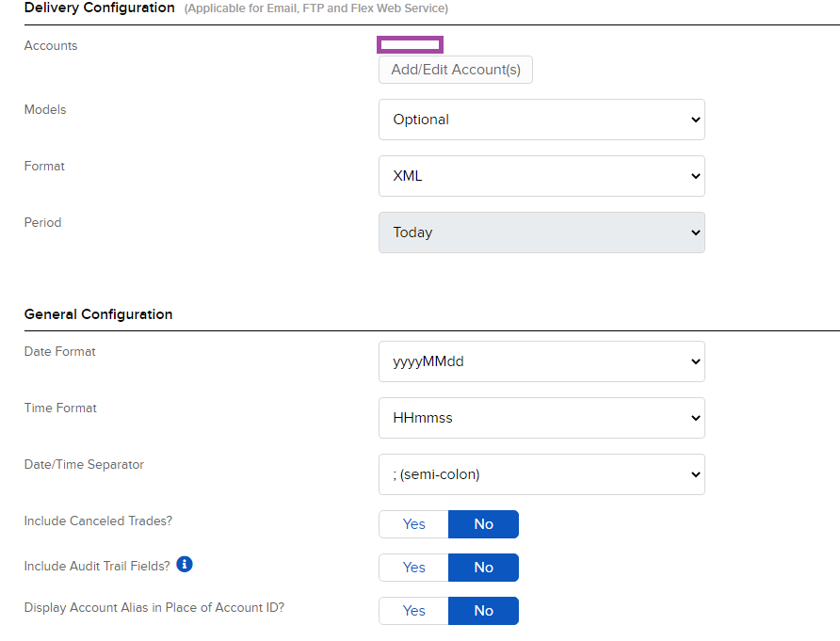Click the chevron arrow on Date Format dropdown

pos(695,361)
